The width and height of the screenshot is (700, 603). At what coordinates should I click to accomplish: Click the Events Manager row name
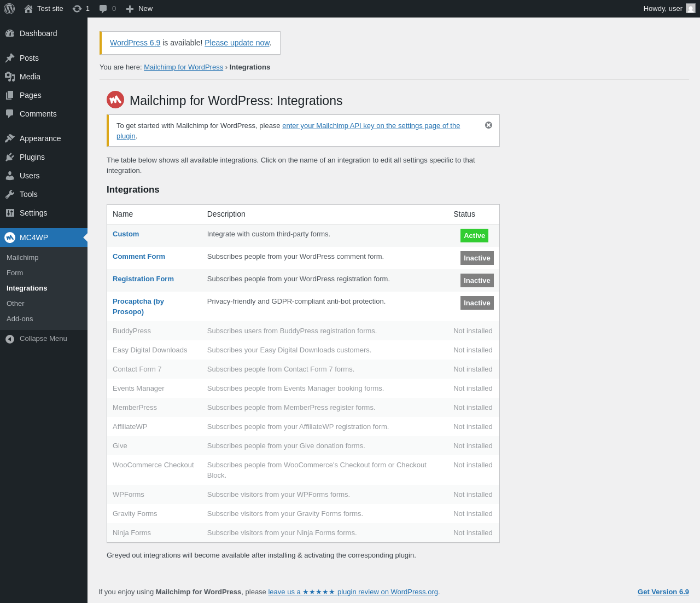click(138, 389)
